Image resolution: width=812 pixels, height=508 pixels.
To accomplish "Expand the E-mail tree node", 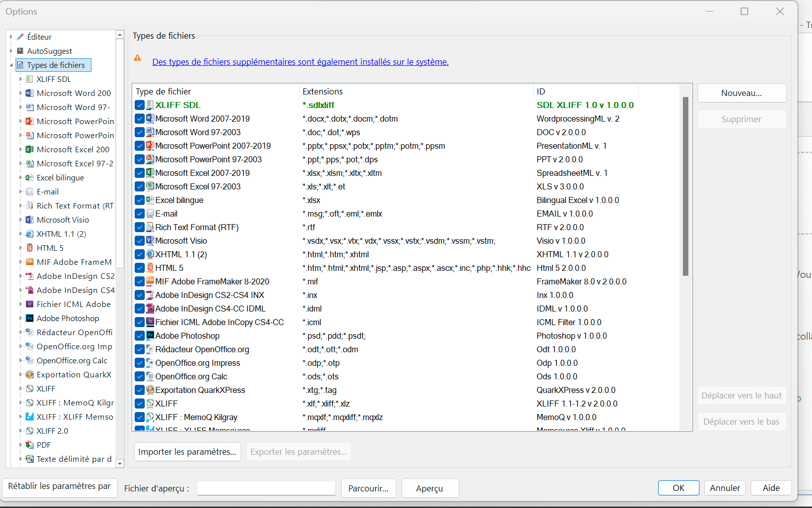I will point(21,191).
